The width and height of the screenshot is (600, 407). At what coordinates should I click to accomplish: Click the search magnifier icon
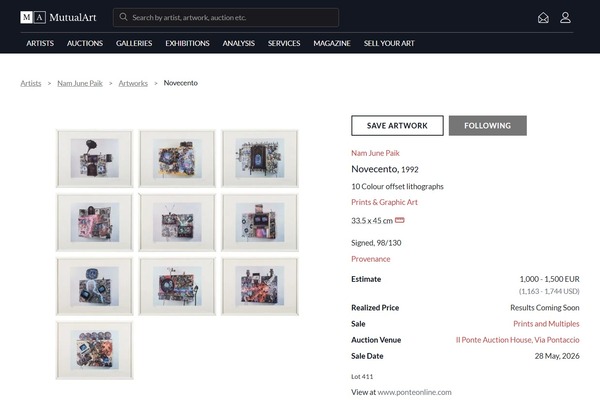(123, 17)
